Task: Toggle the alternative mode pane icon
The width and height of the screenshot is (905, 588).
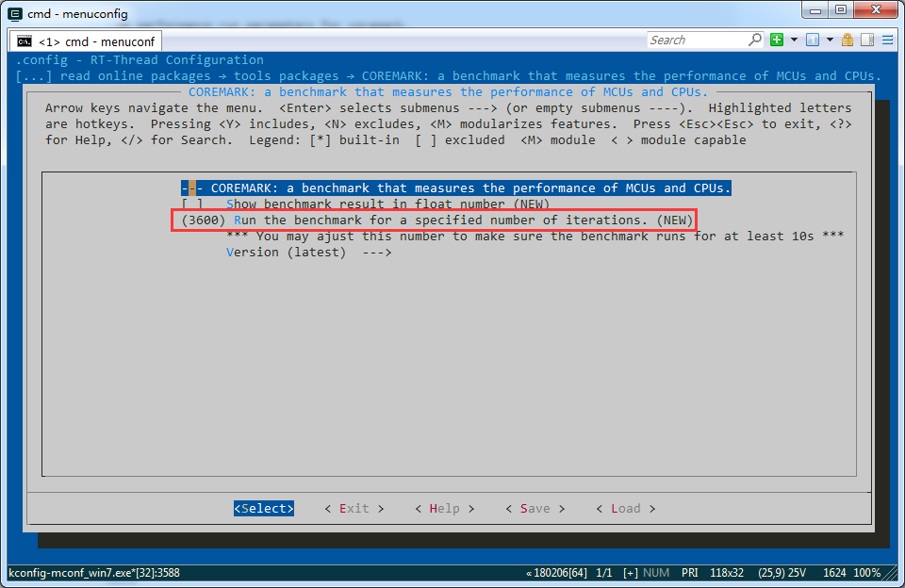Action: [x=867, y=40]
